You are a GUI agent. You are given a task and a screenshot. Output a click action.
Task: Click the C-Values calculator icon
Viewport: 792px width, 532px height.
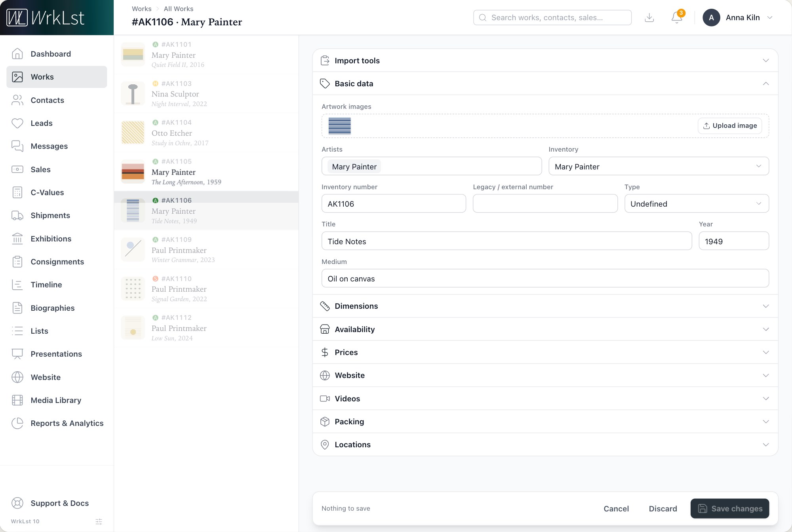point(17,192)
